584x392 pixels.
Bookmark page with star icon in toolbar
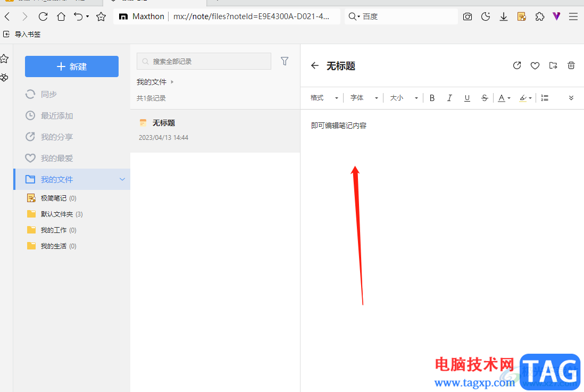click(101, 16)
